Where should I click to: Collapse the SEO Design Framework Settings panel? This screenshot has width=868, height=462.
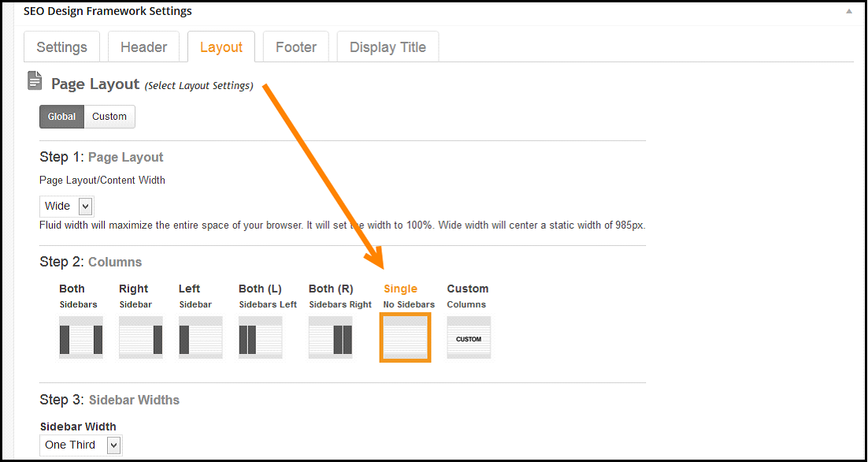[x=849, y=11]
